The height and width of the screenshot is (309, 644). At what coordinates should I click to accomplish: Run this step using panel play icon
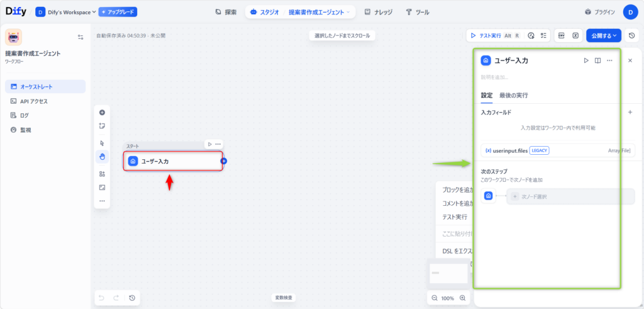586,60
